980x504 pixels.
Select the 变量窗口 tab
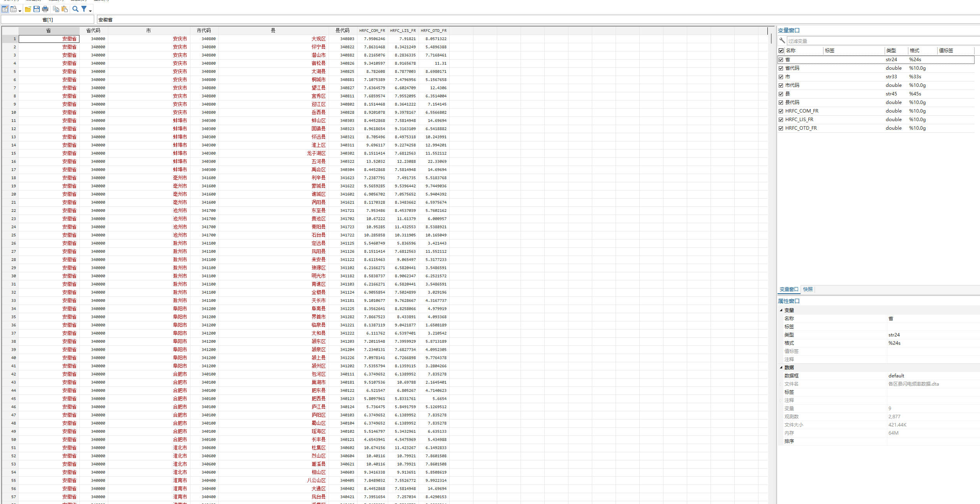788,289
